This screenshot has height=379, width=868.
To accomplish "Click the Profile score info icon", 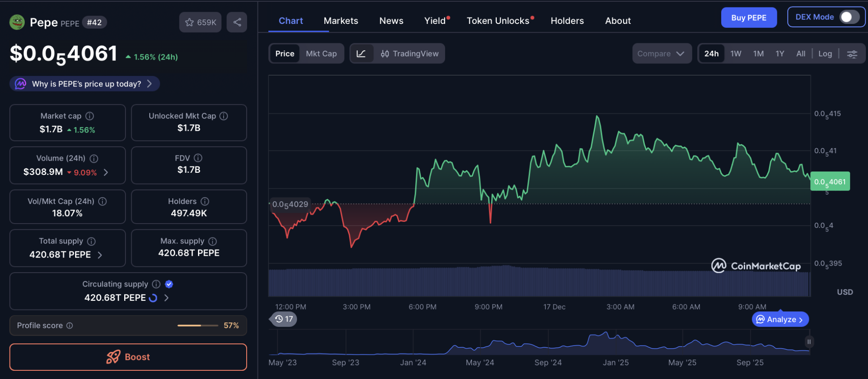I will click(x=69, y=326).
